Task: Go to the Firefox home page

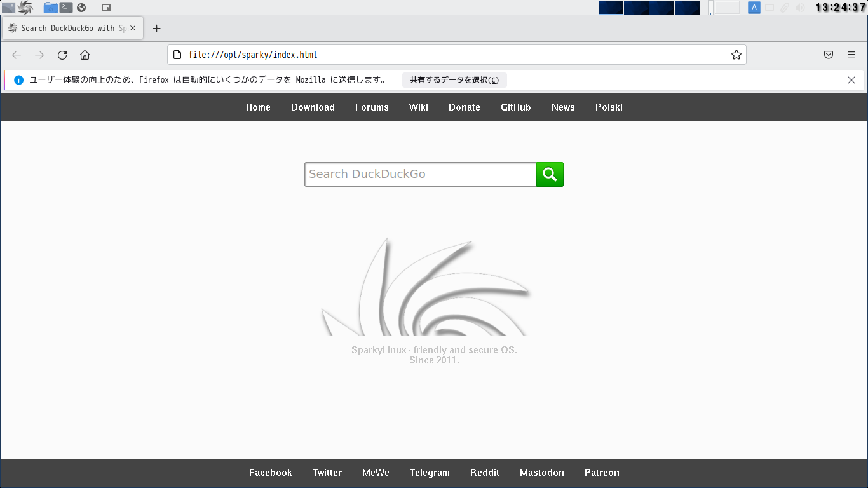Action: pyautogui.click(x=85, y=55)
